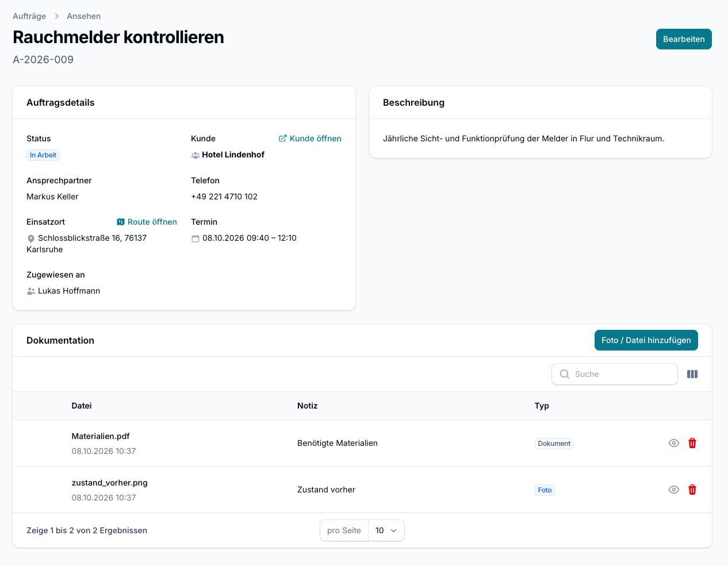The height and width of the screenshot is (566, 728).
Task: View zustand_vorher.png via eye icon
Action: click(x=674, y=490)
